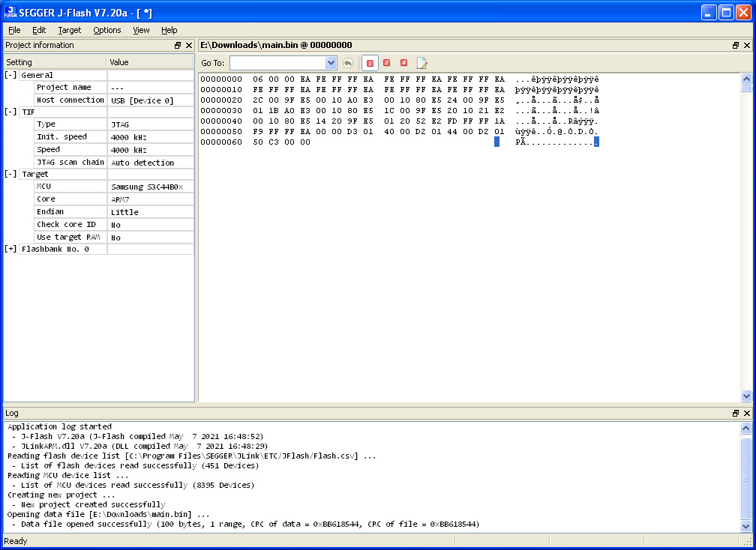Open the Options menu

[x=107, y=30]
